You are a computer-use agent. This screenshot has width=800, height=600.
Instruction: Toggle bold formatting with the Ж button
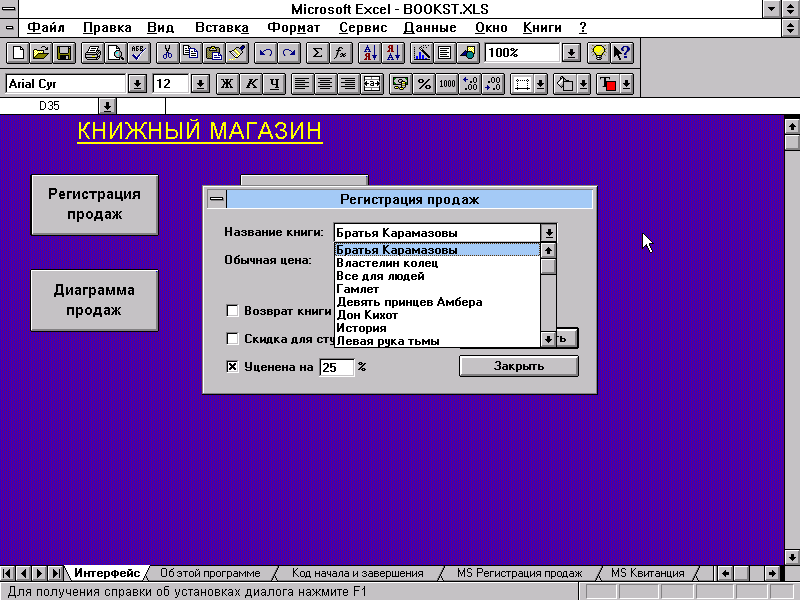click(226, 84)
